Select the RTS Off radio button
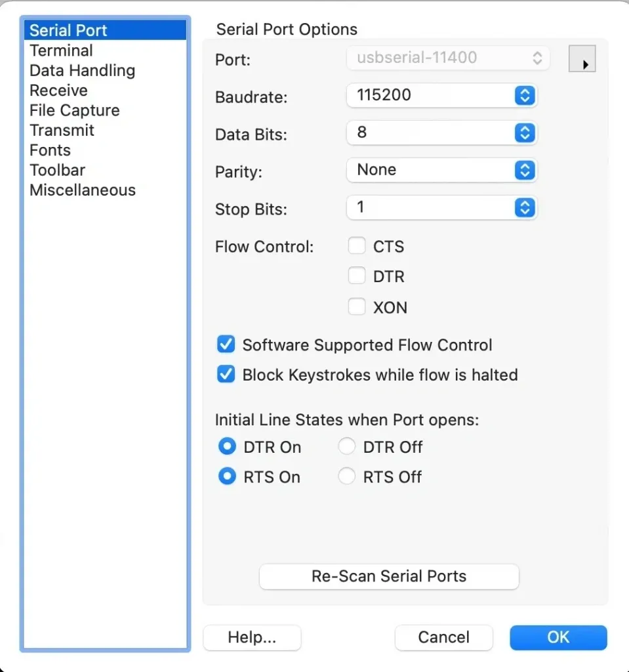The image size is (629, 672). click(346, 476)
